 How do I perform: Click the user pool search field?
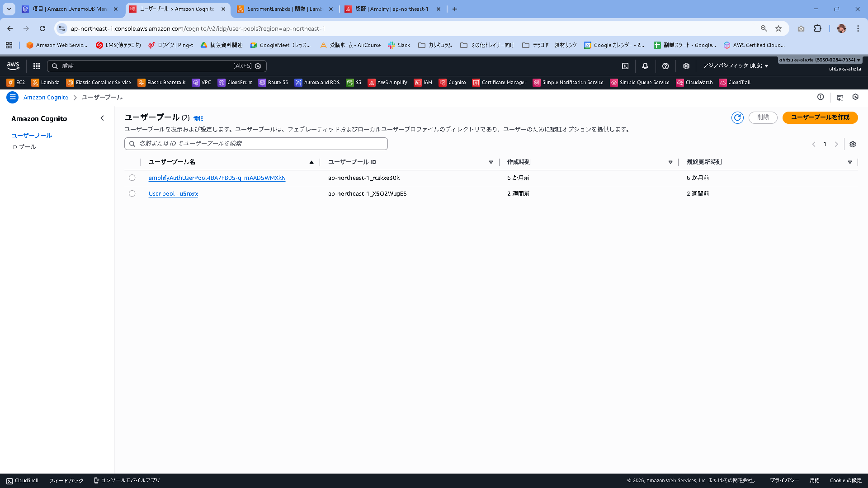[256, 144]
